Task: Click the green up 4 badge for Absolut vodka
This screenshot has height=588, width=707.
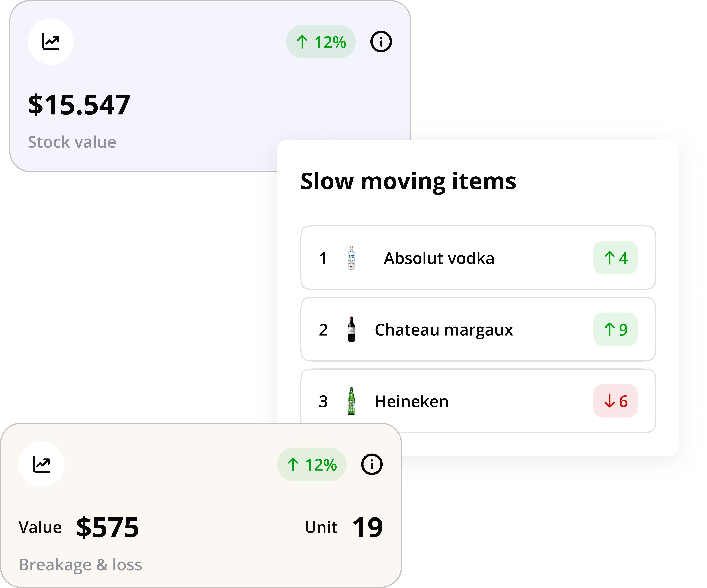Action: 615,258
